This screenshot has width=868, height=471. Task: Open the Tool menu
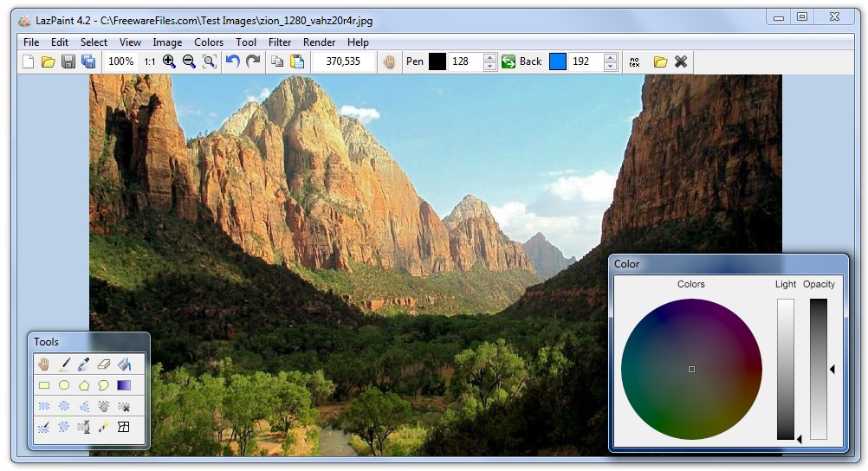[x=246, y=42]
